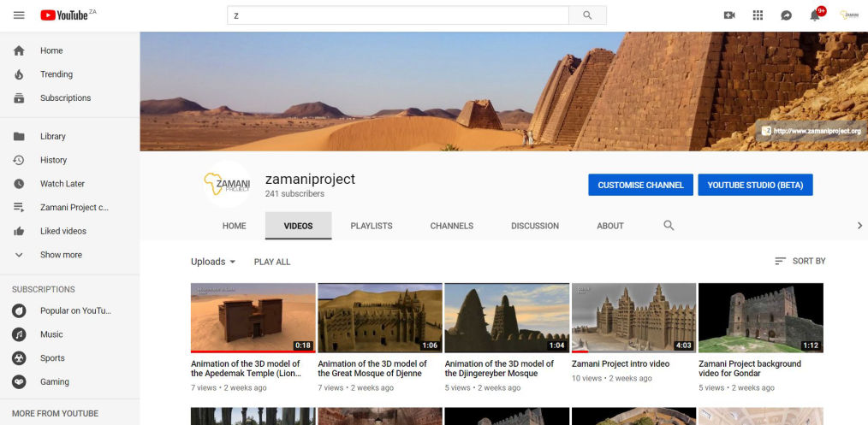This screenshot has height=425, width=868.
Task: Switch to the DISCUSSION tab
Action: (x=535, y=226)
